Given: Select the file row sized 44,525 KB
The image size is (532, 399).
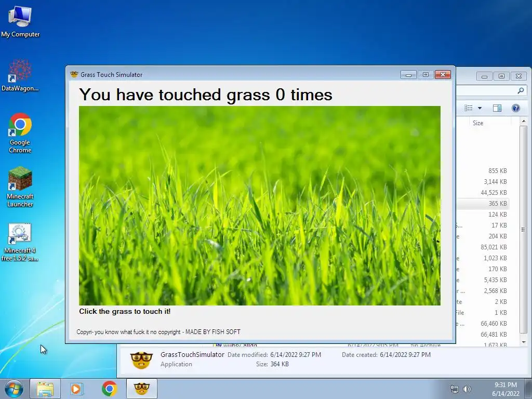Looking at the screenshot, I should (483, 192).
